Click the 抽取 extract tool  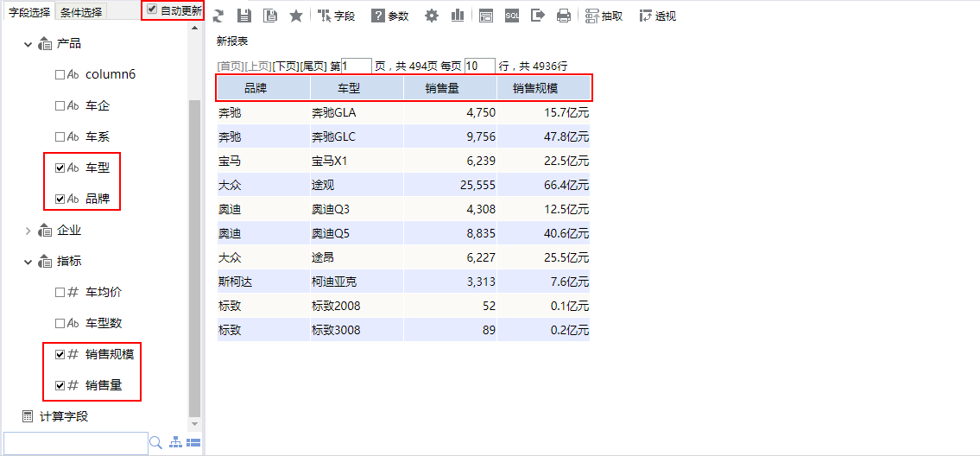point(604,16)
